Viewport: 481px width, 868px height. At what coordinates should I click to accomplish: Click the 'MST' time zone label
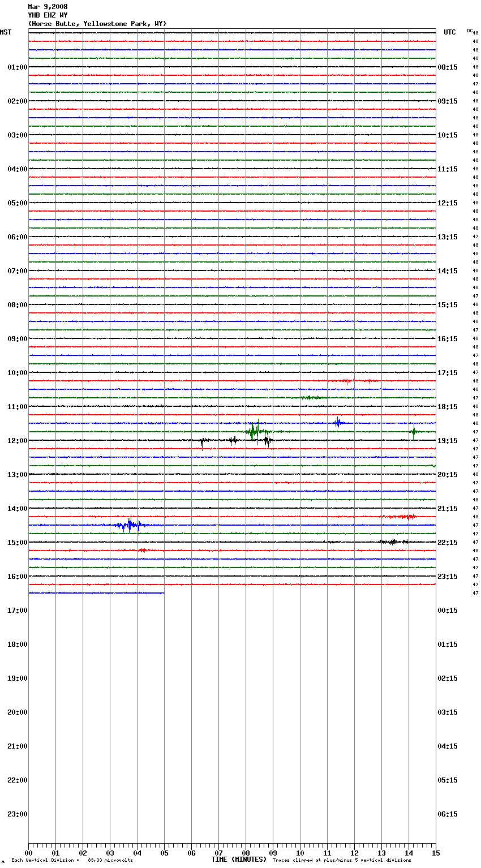coord(6,32)
